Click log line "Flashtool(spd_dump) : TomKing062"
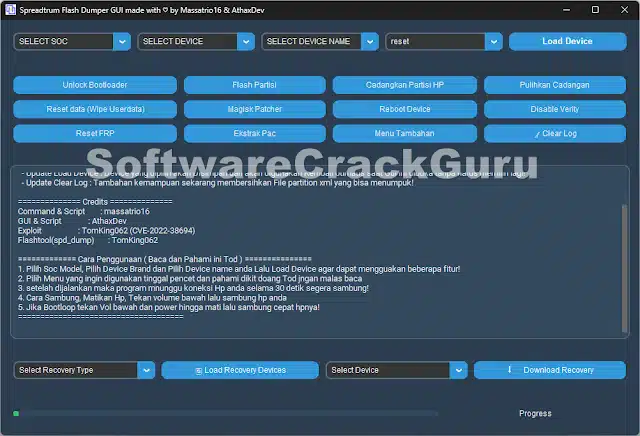 click(x=88, y=240)
